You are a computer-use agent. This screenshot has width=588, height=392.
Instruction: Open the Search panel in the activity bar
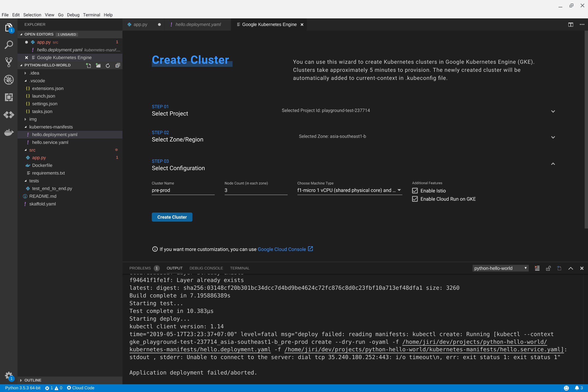pos(9,45)
